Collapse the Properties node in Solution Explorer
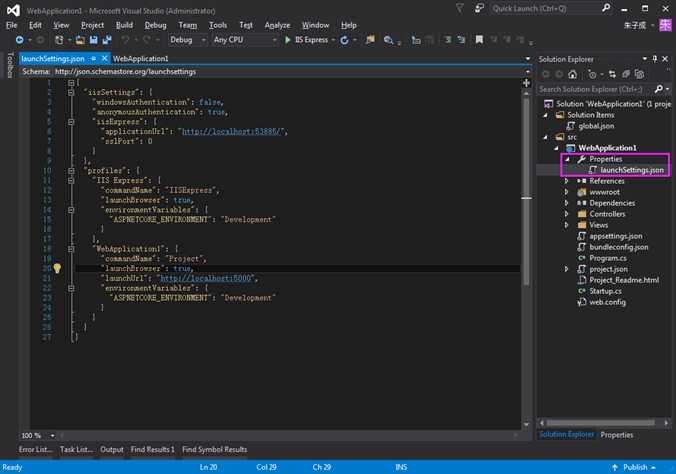The height and width of the screenshot is (474, 676). [567, 159]
